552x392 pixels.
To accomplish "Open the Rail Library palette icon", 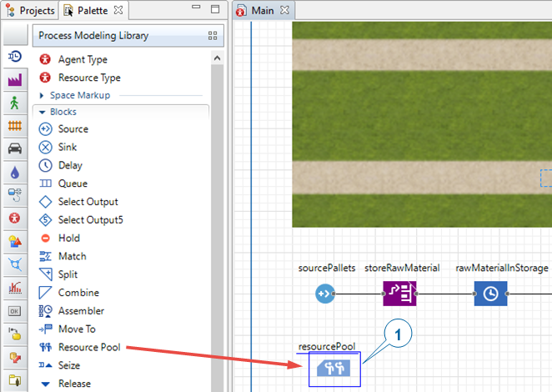I will (x=15, y=126).
